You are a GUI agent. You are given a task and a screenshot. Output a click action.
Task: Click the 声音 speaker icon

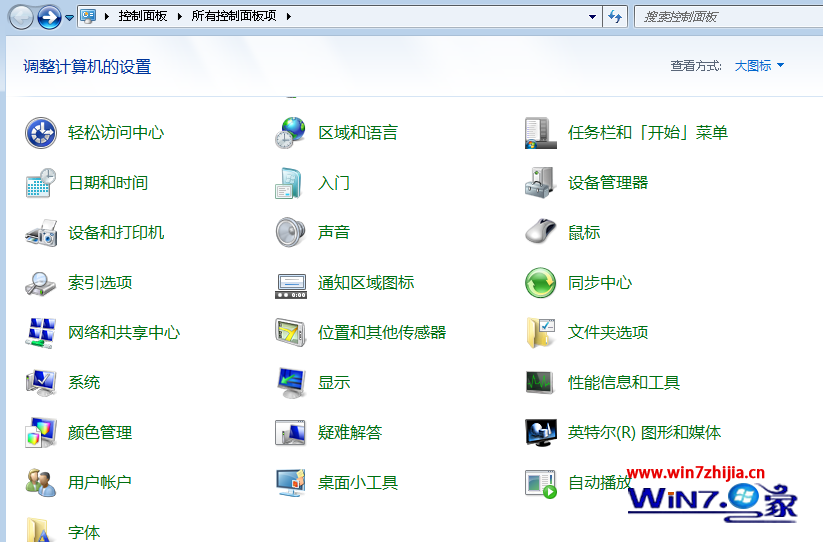(x=291, y=233)
